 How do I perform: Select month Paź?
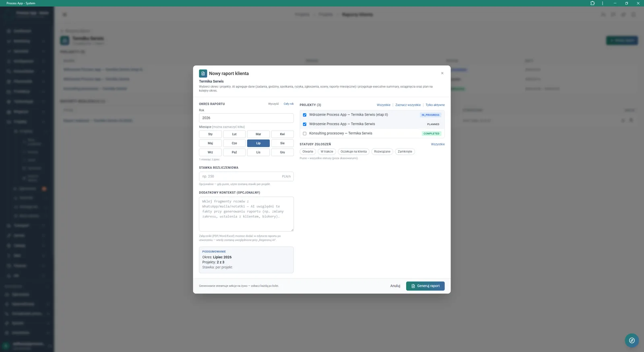tap(234, 152)
